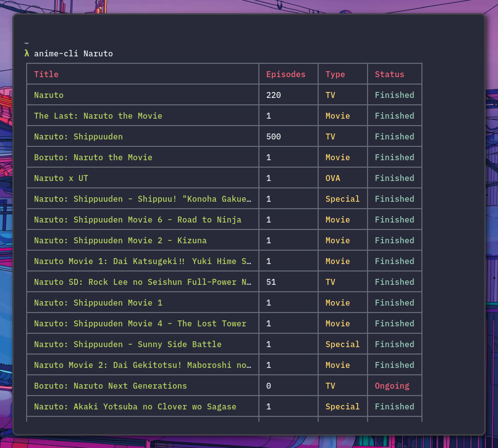Select 'Naruto SD: Rock Lee no Seishun' title
The height and width of the screenshot is (448, 498).
(x=143, y=282)
